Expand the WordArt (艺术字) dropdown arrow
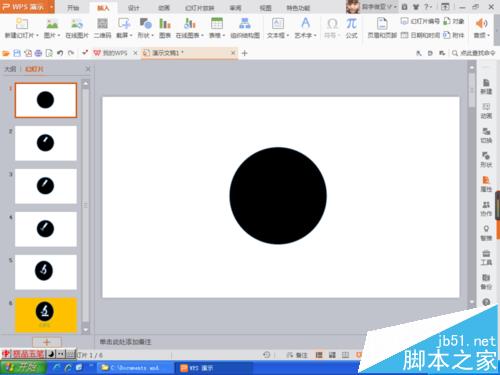Viewport: 500px width, 375px height. coord(315,35)
